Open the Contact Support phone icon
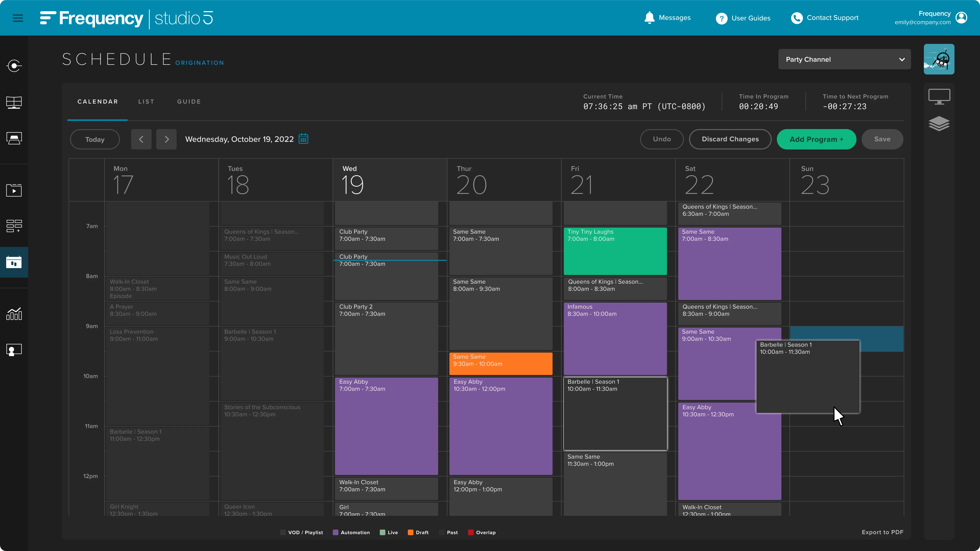The height and width of the screenshot is (551, 980). [797, 18]
